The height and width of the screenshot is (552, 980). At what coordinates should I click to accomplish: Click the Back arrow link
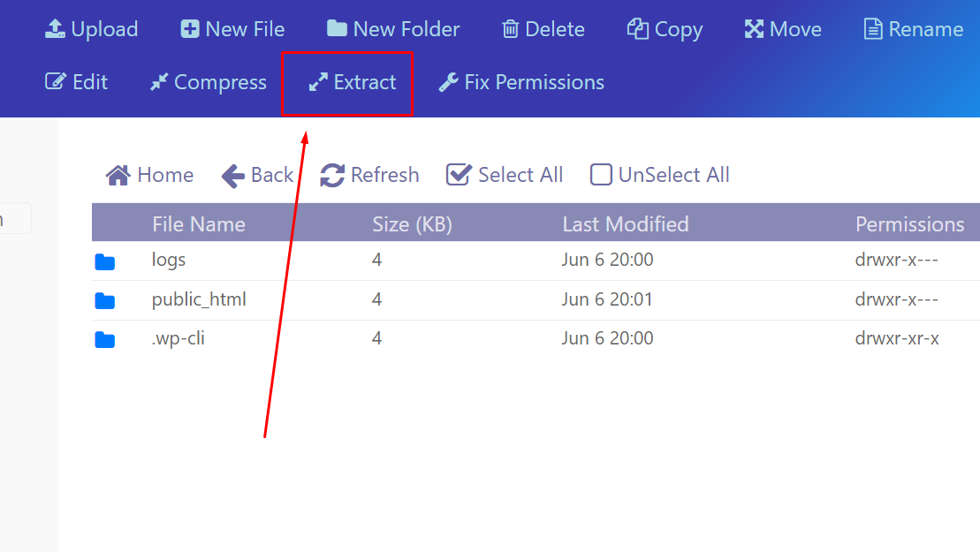257,175
